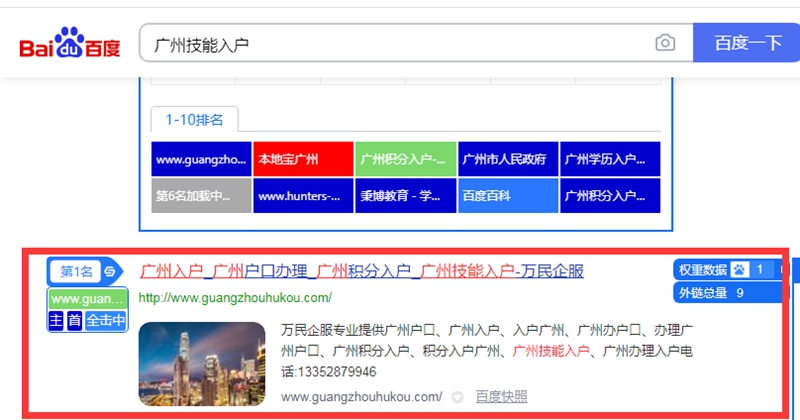Open 本地宝广州 ranking tile

[x=303, y=159]
